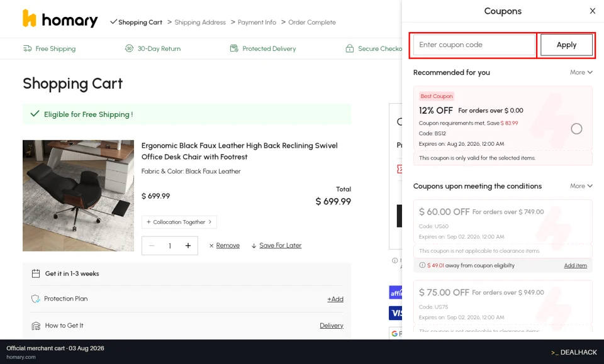Click the 'Fabric & Color: Black Faux Leather' text
This screenshot has height=364, width=604.
[191, 171]
